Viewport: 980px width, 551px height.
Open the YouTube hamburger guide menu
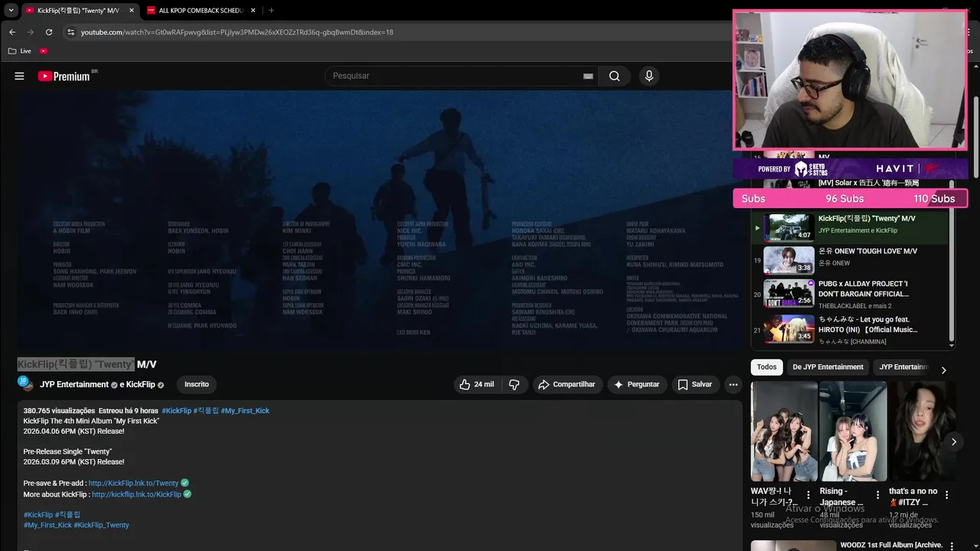(19, 76)
